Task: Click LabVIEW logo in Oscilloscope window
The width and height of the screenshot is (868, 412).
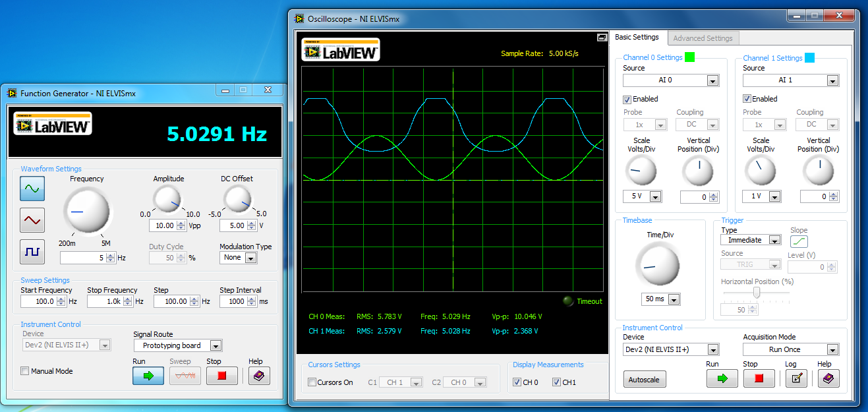Action: point(341,50)
